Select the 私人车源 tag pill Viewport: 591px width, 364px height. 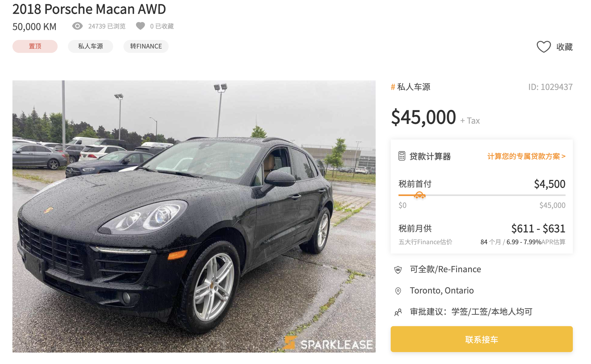point(91,46)
